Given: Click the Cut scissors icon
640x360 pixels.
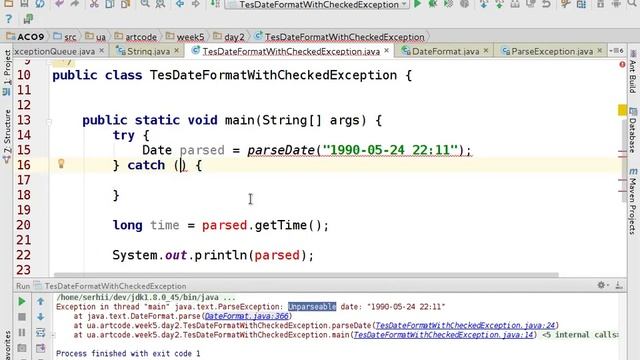Looking at the screenshot, I should (94, 4).
